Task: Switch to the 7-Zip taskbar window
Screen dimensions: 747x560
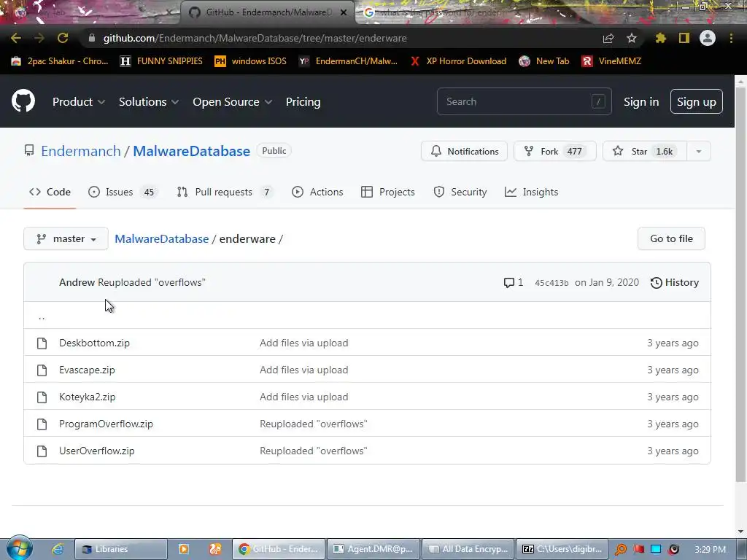Action: (562, 549)
